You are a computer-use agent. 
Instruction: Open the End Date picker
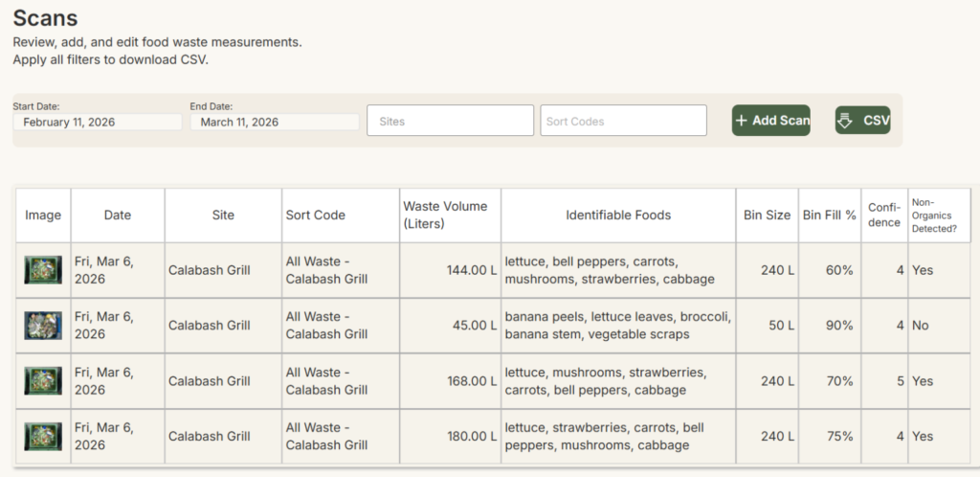pos(275,122)
